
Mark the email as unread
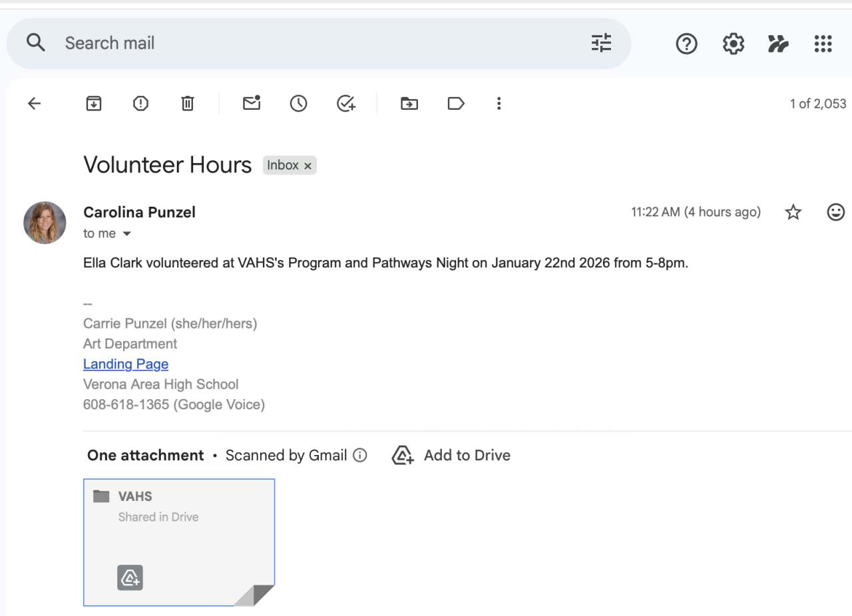pyautogui.click(x=252, y=103)
